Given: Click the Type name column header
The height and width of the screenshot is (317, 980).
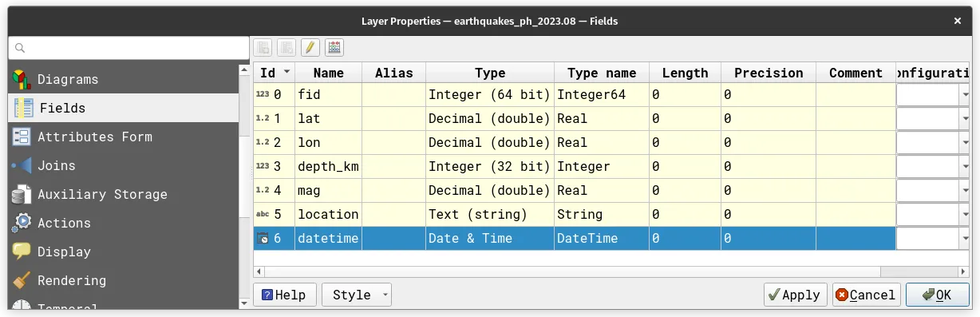Looking at the screenshot, I should (602, 73).
